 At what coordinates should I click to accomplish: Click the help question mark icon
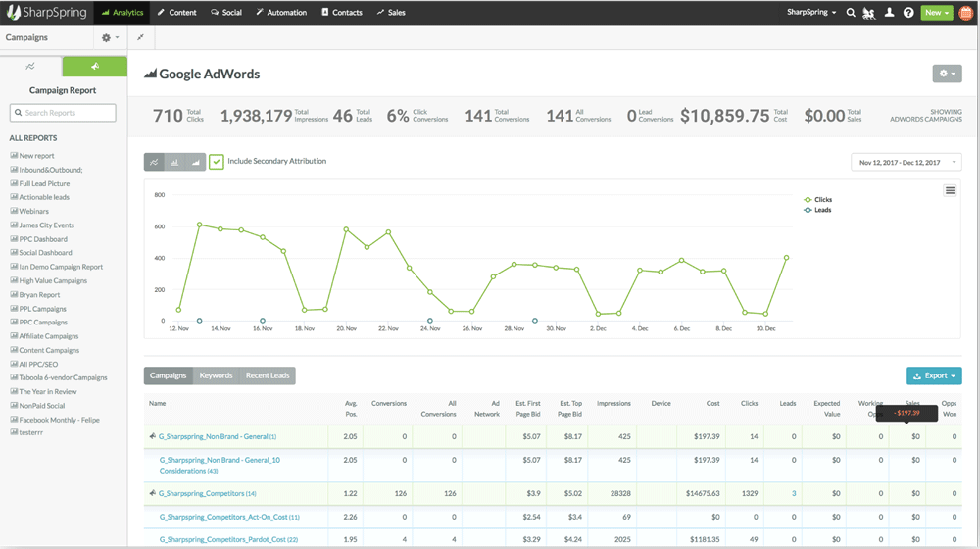pyautogui.click(x=908, y=13)
